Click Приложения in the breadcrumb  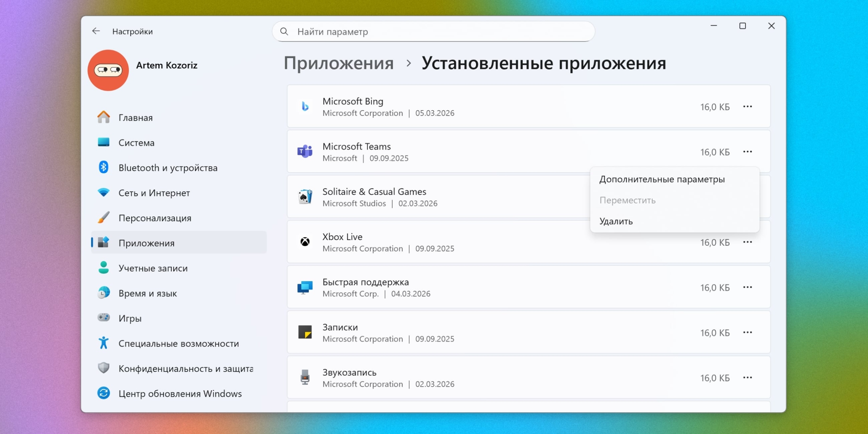coord(339,63)
